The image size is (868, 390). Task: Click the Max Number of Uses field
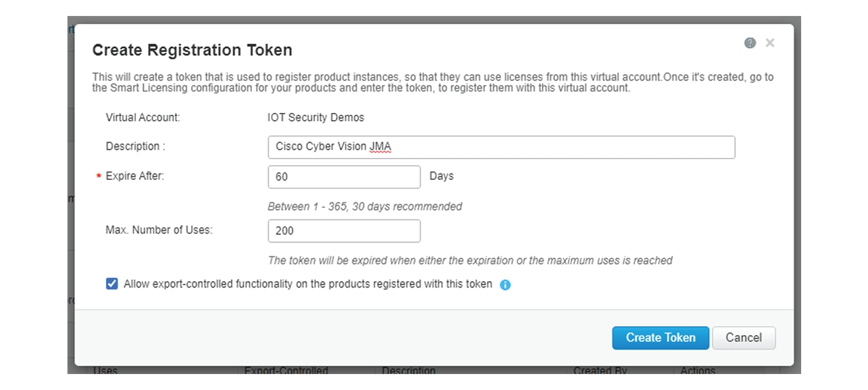tap(343, 231)
